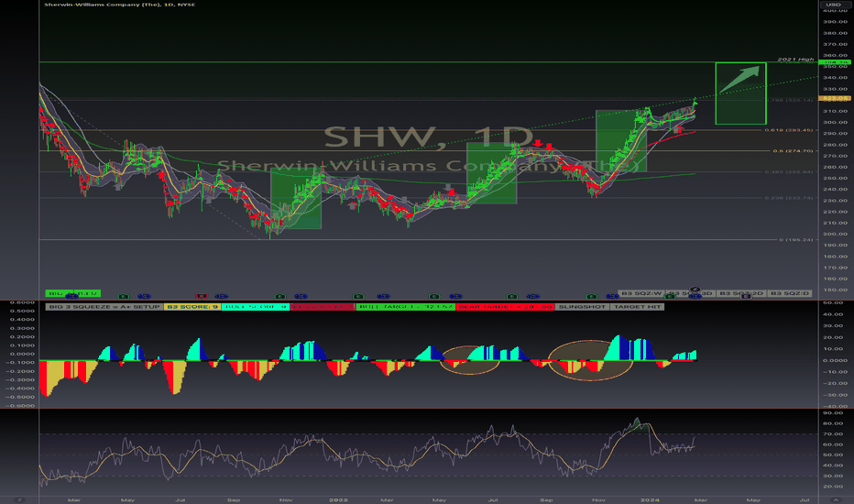The height and width of the screenshot is (504, 854).
Task: Click the SLINGSHOT status cell
Action: [x=582, y=307]
